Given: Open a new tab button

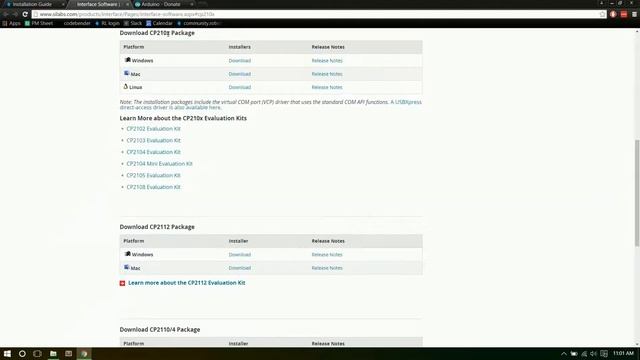Looking at the screenshot, I should click(x=203, y=4).
